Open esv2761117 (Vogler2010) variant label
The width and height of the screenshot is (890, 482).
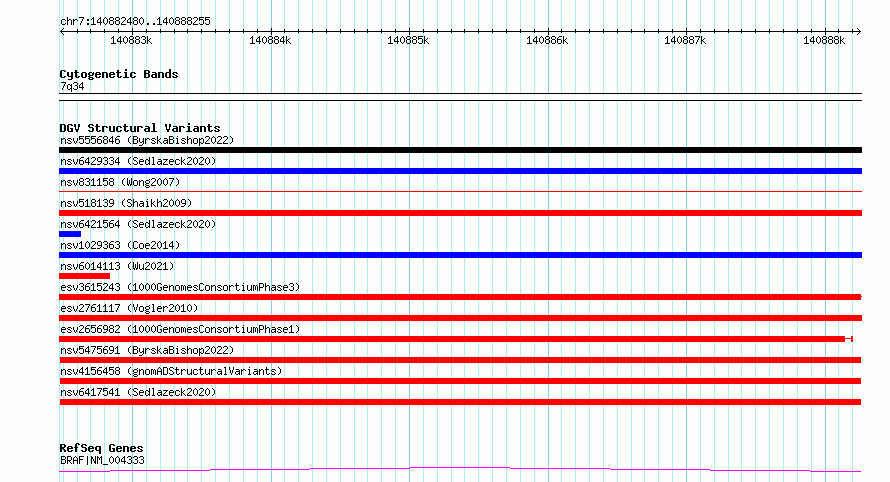tap(129, 308)
